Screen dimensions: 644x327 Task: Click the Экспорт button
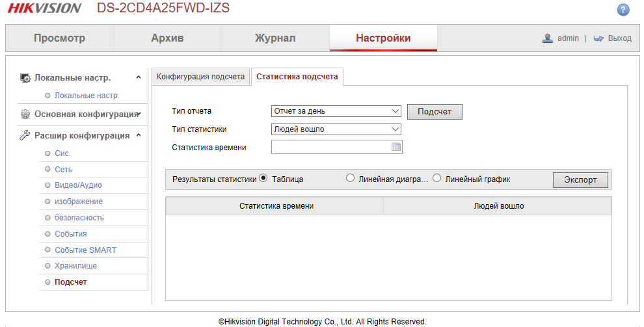(580, 179)
